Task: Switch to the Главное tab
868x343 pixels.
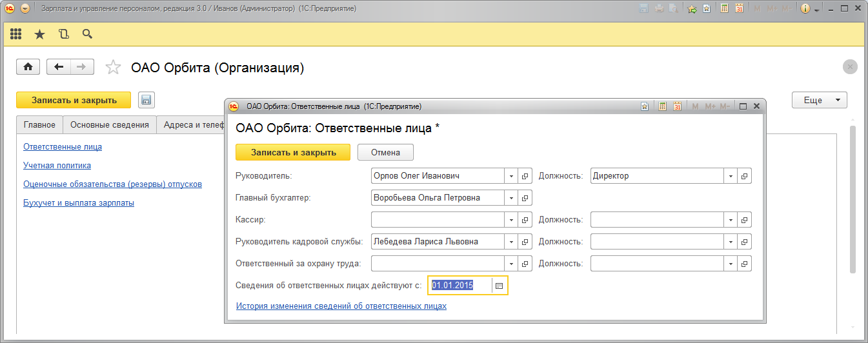Action: [39, 125]
